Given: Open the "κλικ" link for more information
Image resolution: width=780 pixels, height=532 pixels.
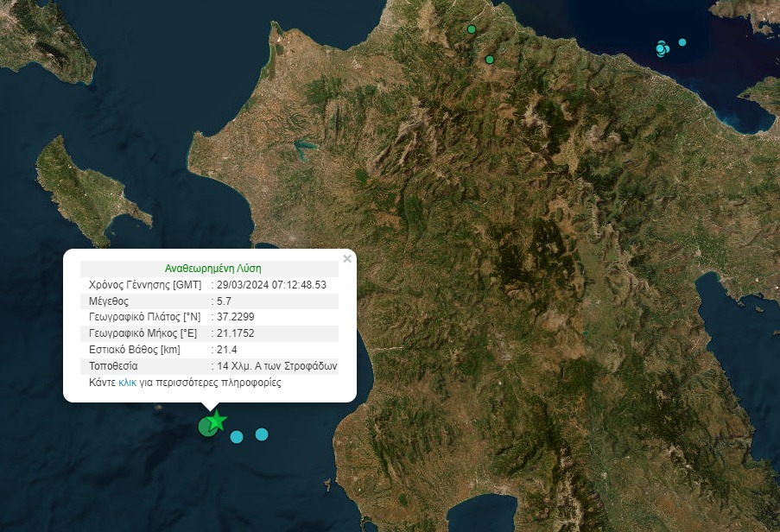Looking at the screenshot, I should click(x=127, y=383).
